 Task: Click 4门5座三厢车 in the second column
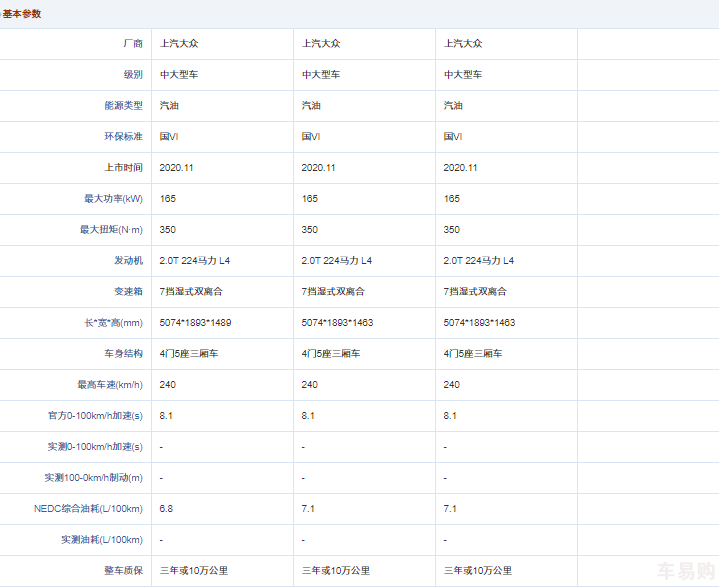pyautogui.click(x=331, y=354)
